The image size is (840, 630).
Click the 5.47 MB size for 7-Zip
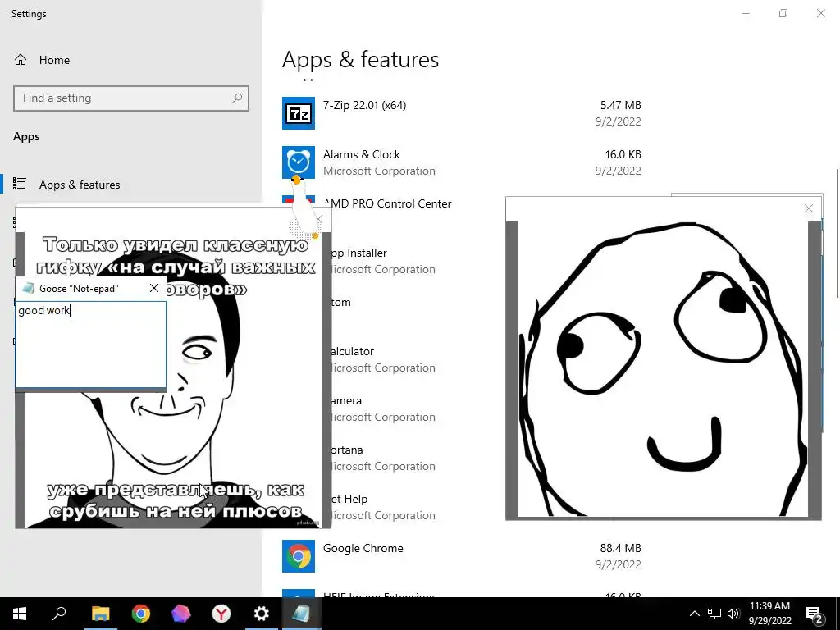coord(620,105)
